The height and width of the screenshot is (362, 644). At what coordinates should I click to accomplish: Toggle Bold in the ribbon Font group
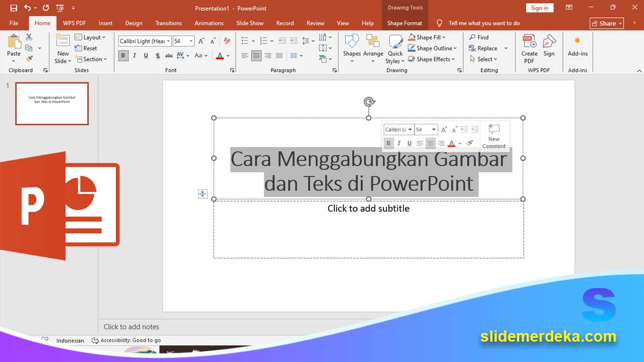pos(123,55)
